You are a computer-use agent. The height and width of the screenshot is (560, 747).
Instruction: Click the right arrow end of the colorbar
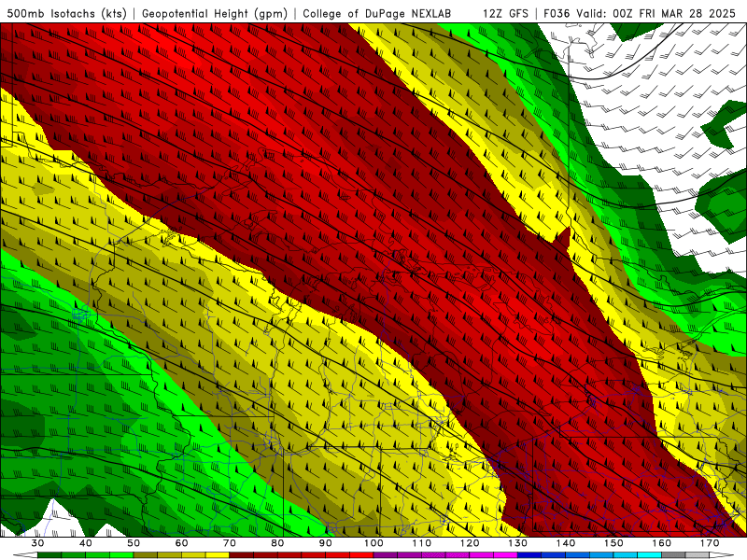pyautogui.click(x=721, y=555)
